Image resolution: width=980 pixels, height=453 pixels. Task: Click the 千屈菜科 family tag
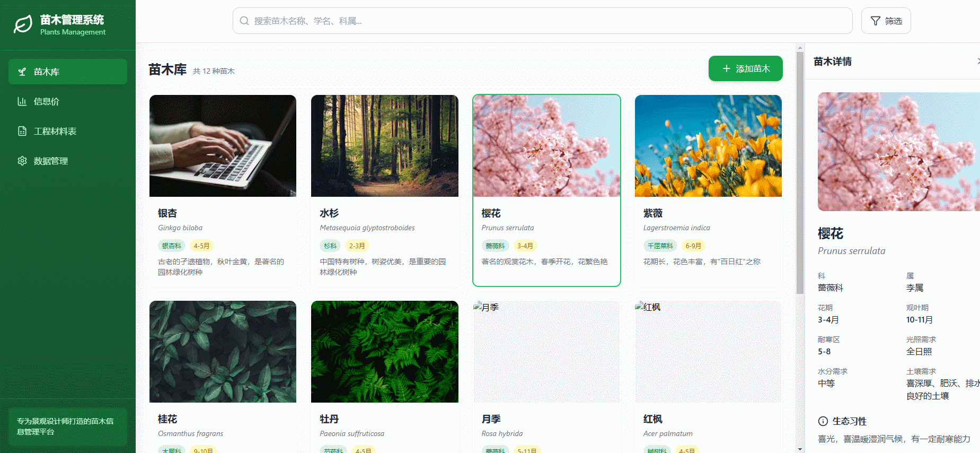[x=660, y=246]
